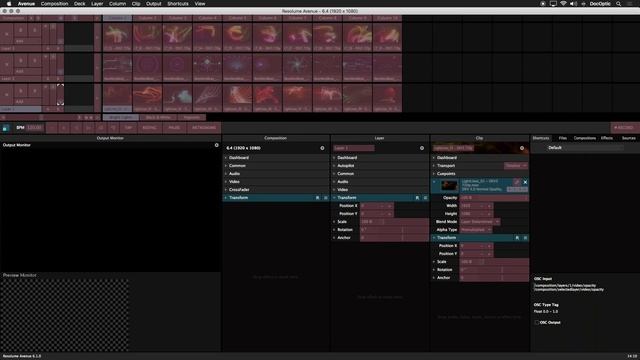The height and width of the screenshot is (360, 640).
Task: Open the Layer menu in menu bar
Action: tap(97, 4)
